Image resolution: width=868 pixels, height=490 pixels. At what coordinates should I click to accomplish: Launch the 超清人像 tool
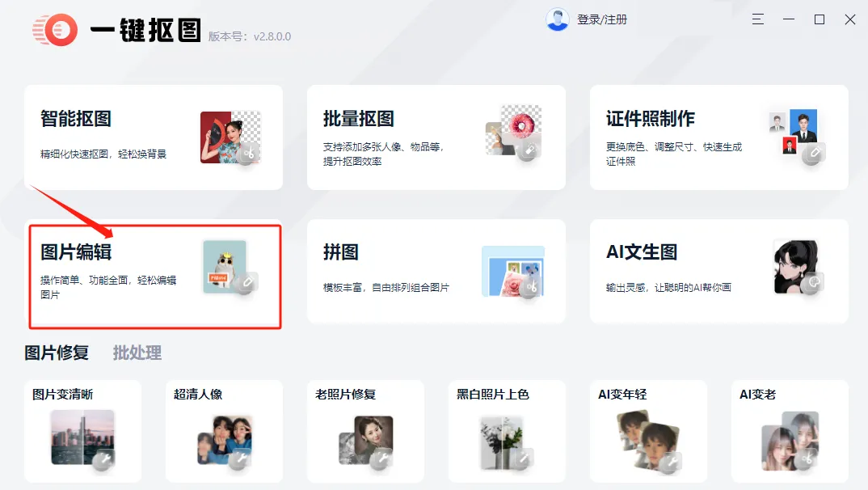coord(224,431)
